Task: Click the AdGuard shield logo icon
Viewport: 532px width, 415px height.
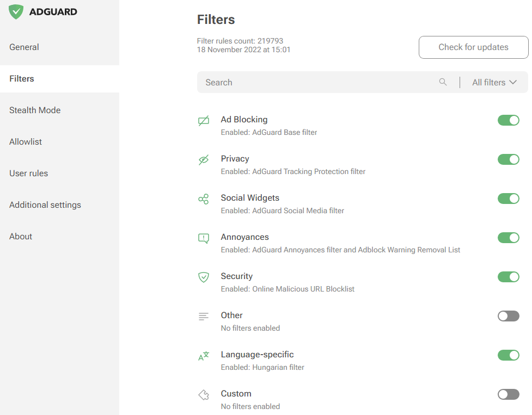Action: click(16, 12)
